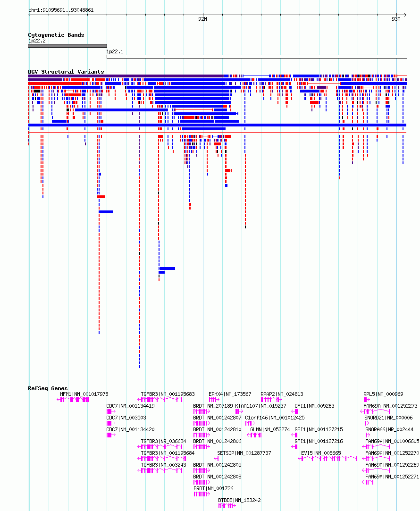The height and width of the screenshot is (511, 420).
Task: Open BRDT|NM_001242805 transcript label
Action: click(218, 465)
